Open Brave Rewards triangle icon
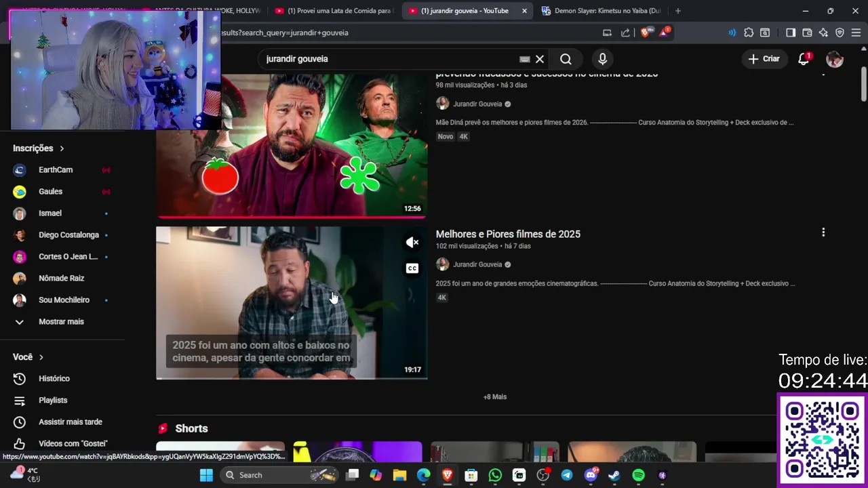The width and height of the screenshot is (868, 488). tap(664, 33)
